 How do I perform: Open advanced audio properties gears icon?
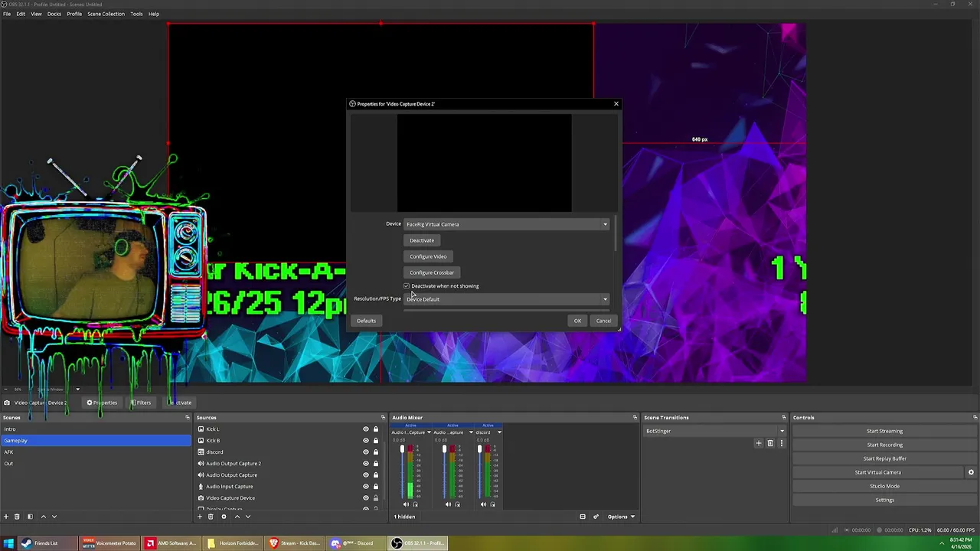[596, 517]
